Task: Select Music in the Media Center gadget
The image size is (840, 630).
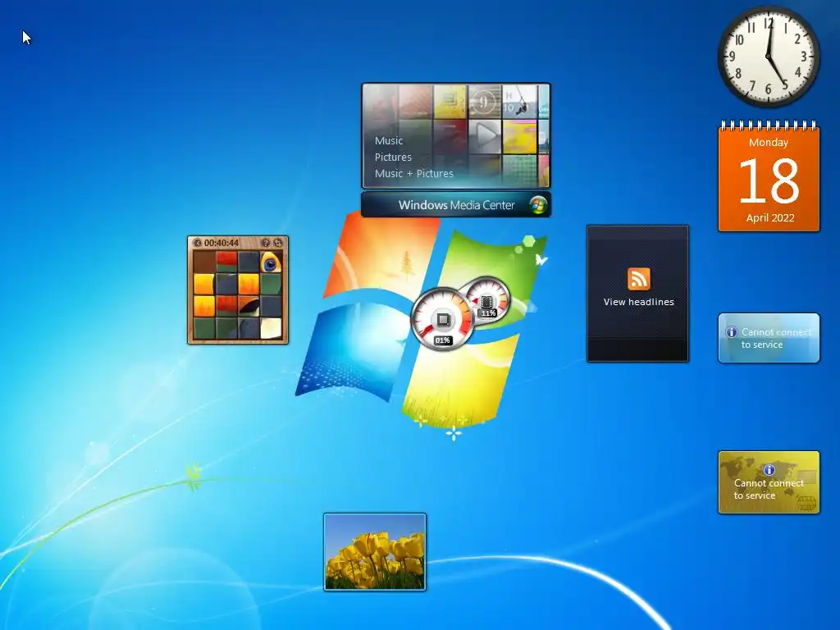Action: pos(389,141)
